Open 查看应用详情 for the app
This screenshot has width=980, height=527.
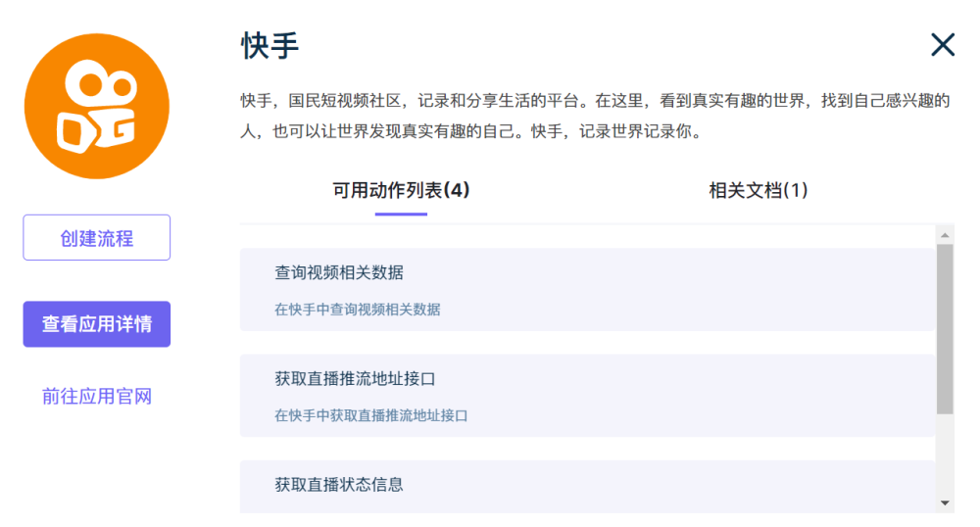coord(97,324)
